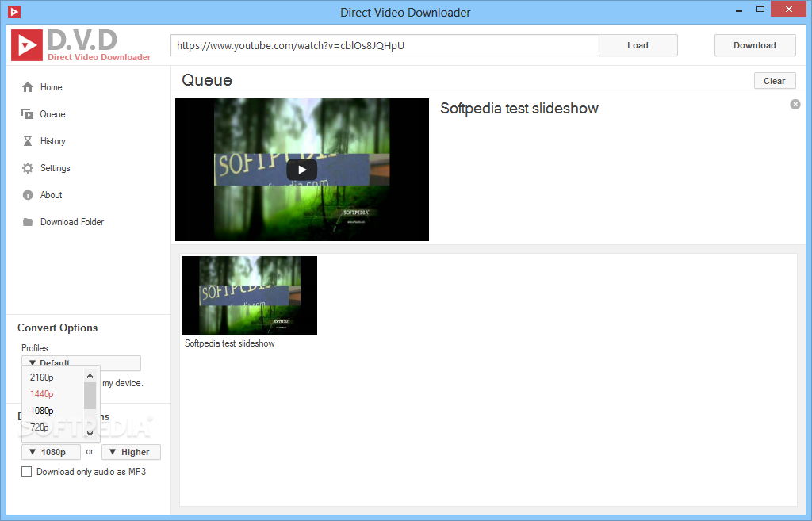Open the Default profiles dropdown
The height and width of the screenshot is (521, 812).
(x=82, y=362)
